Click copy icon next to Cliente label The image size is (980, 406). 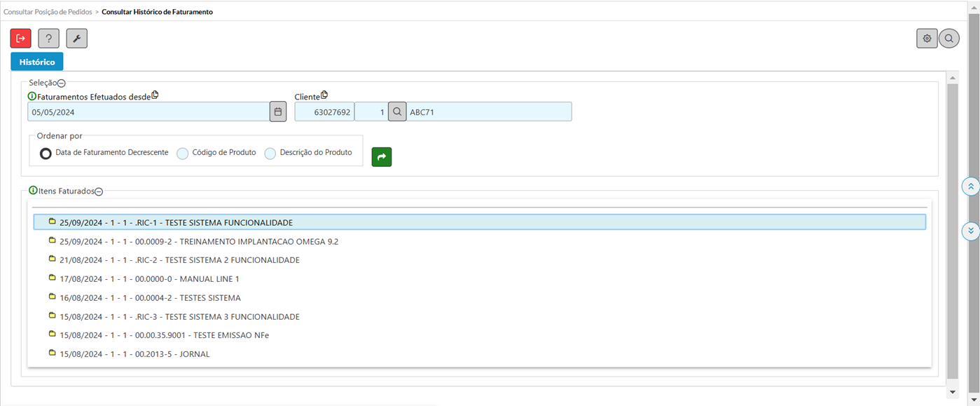(324, 96)
